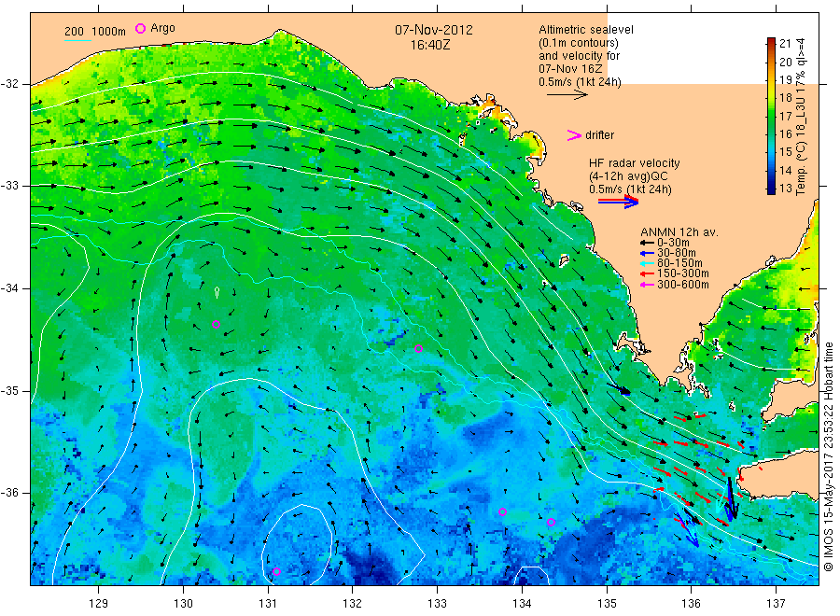The width and height of the screenshot is (840, 616).
Task: Click the 'Argo' legend label
Action: pyautogui.click(x=162, y=28)
